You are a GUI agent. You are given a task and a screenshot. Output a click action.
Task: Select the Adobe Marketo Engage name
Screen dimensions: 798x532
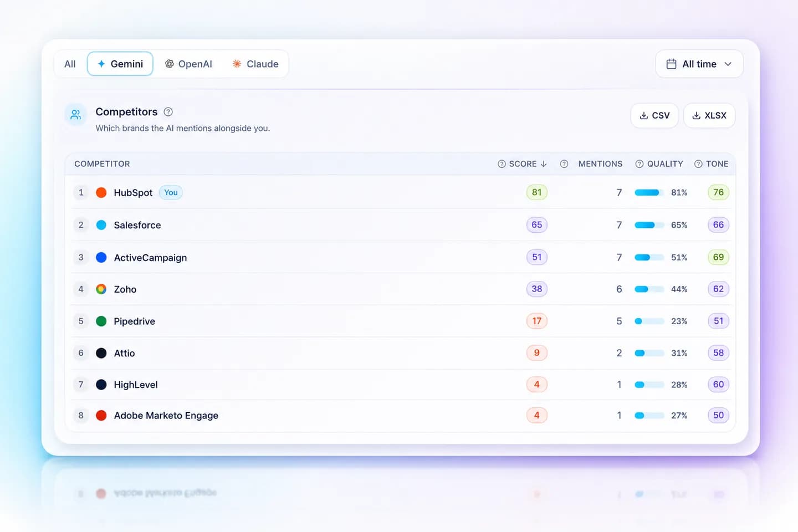pyautogui.click(x=166, y=416)
